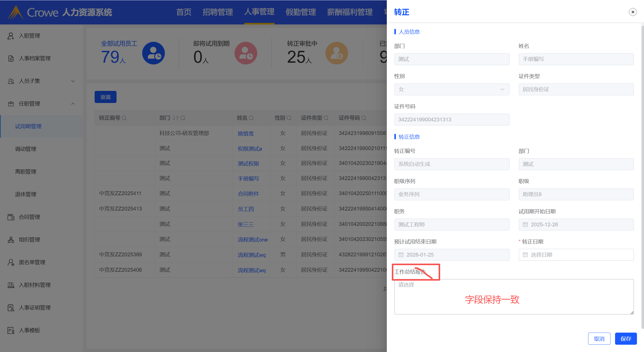Screen dimensions: 644x352
Task: Click the 组织管理 hierarchy icon
Action: pyautogui.click(x=11, y=240)
